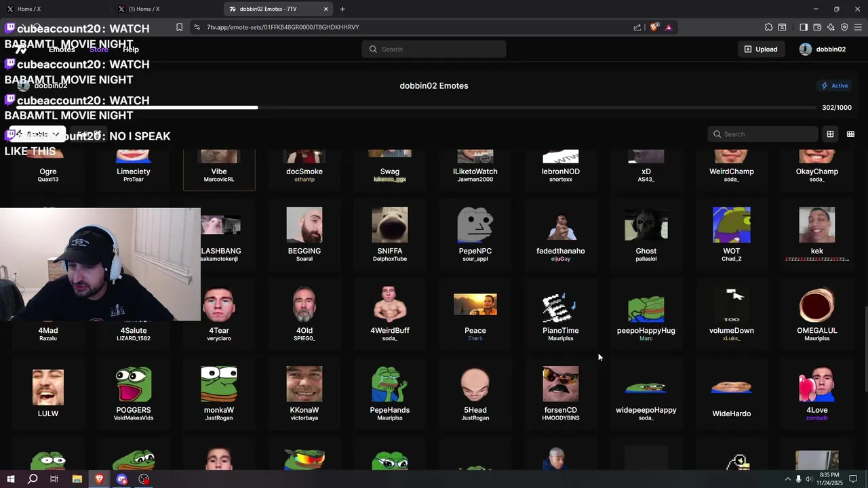Open the notification center icon
Screen dimensions: 868x488
pos(853,479)
